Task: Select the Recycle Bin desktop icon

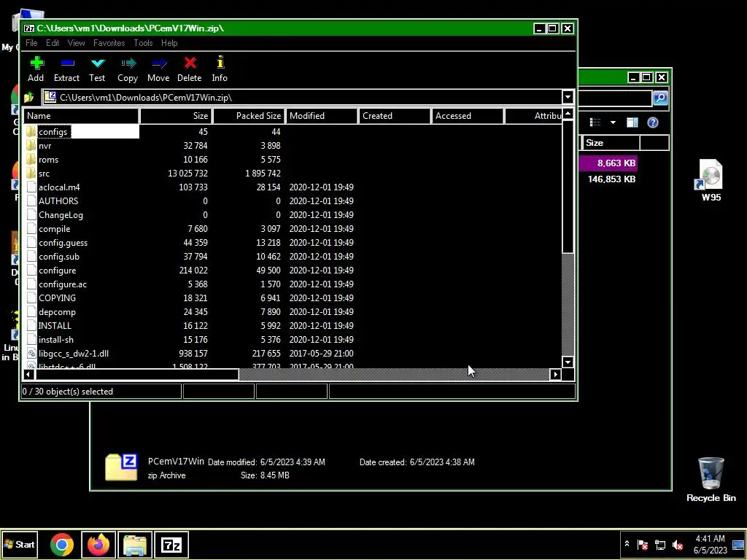Action: (x=711, y=480)
